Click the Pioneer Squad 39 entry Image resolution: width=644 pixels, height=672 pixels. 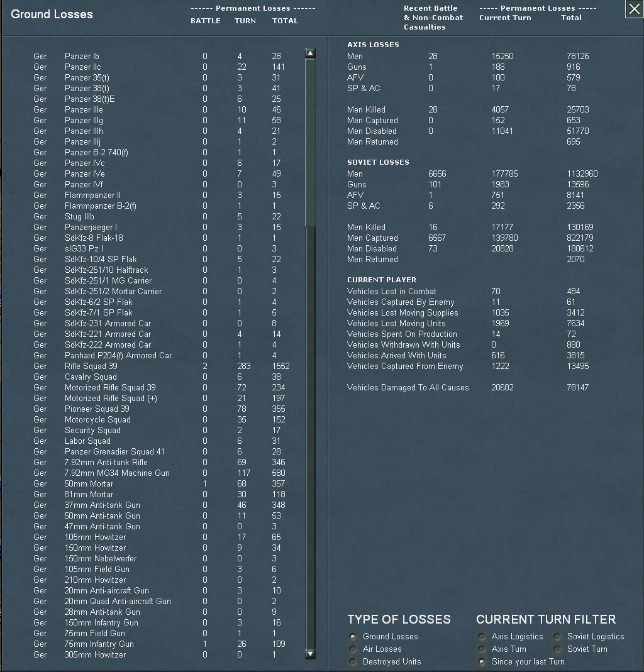(x=97, y=409)
